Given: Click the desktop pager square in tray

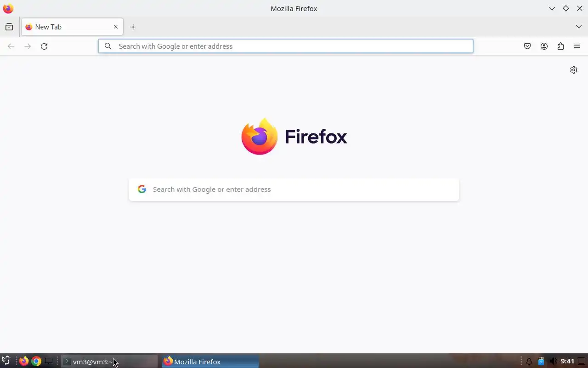Looking at the screenshot, I should pyautogui.click(x=582, y=361).
